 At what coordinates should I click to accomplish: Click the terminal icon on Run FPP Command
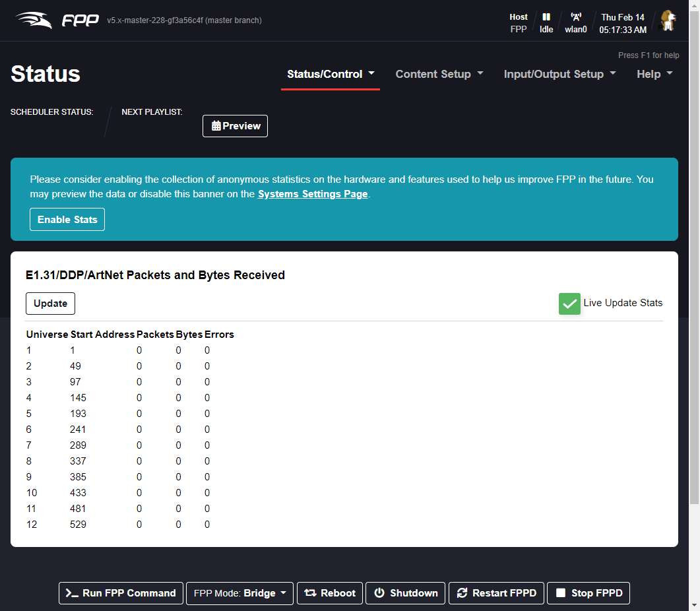click(x=71, y=593)
